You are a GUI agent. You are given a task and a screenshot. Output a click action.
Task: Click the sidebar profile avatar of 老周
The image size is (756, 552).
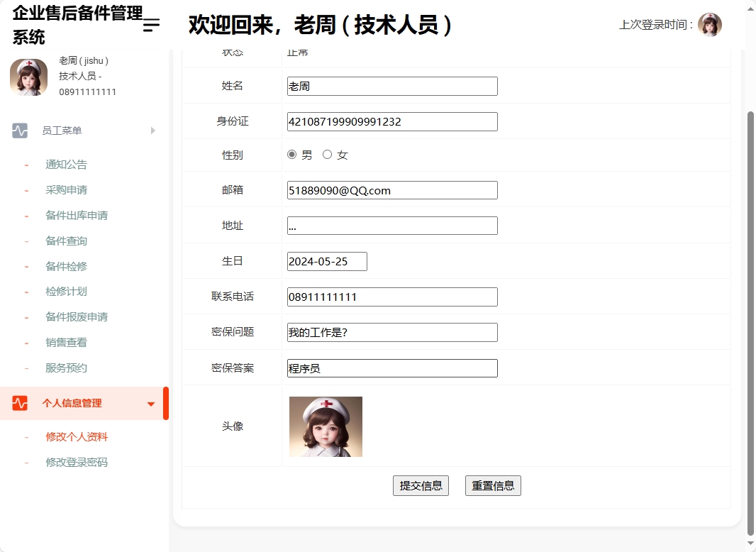coord(28,77)
